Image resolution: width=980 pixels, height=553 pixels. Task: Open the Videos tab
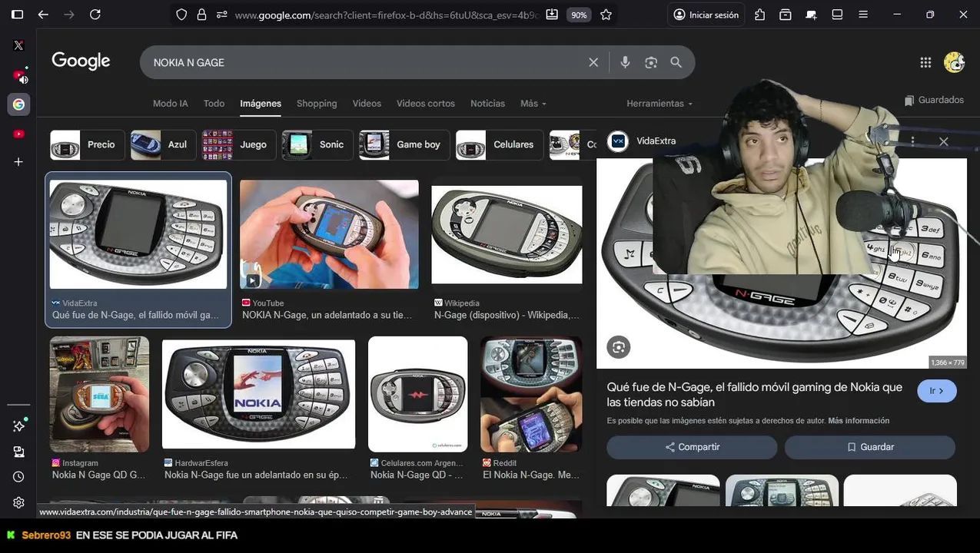[x=367, y=104]
